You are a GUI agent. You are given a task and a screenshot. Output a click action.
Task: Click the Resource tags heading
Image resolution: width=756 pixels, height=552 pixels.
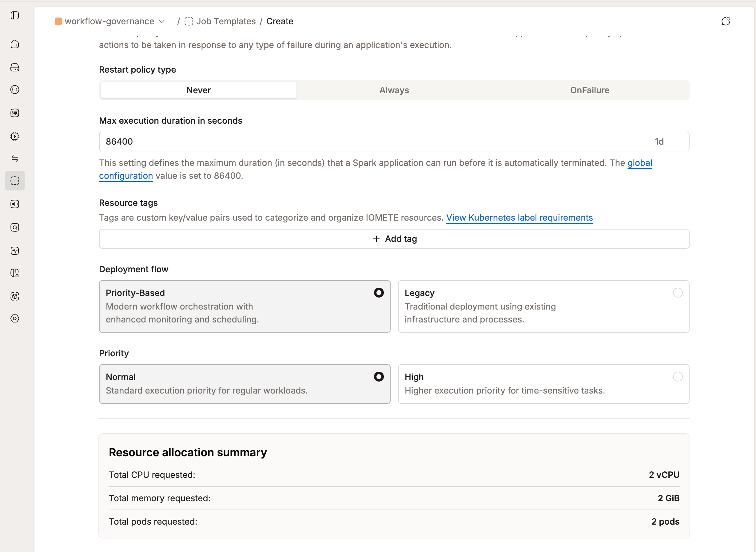pos(128,203)
